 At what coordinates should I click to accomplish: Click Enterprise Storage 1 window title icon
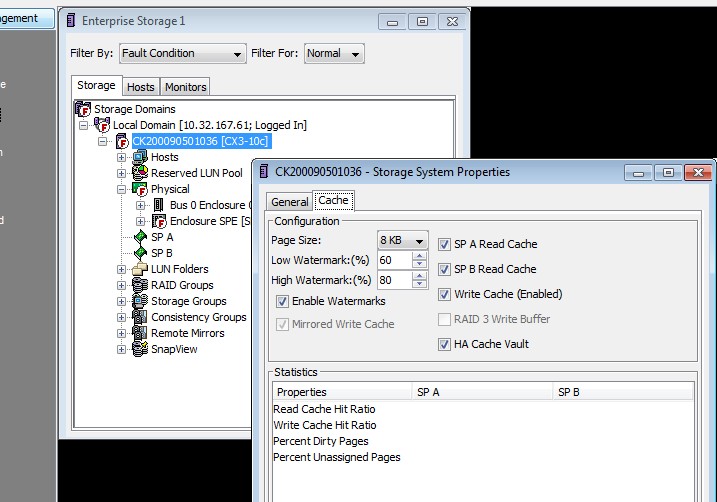coord(71,21)
